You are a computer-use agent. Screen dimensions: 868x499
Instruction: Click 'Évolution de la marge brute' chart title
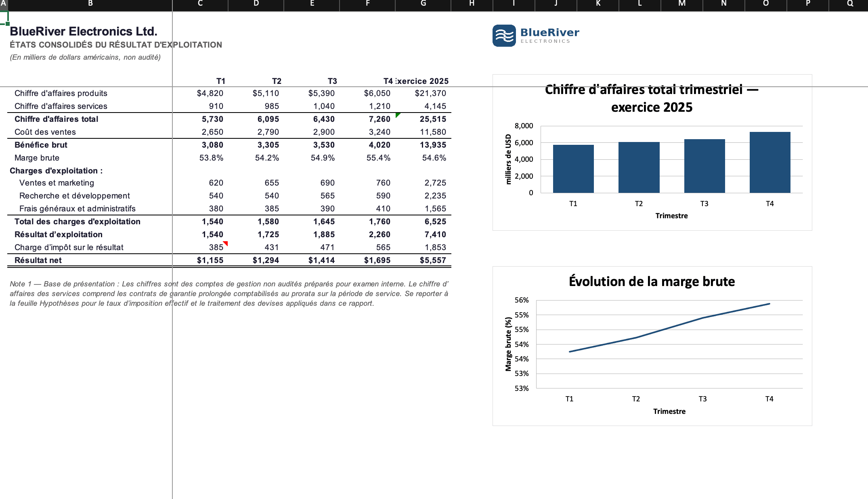(x=652, y=281)
